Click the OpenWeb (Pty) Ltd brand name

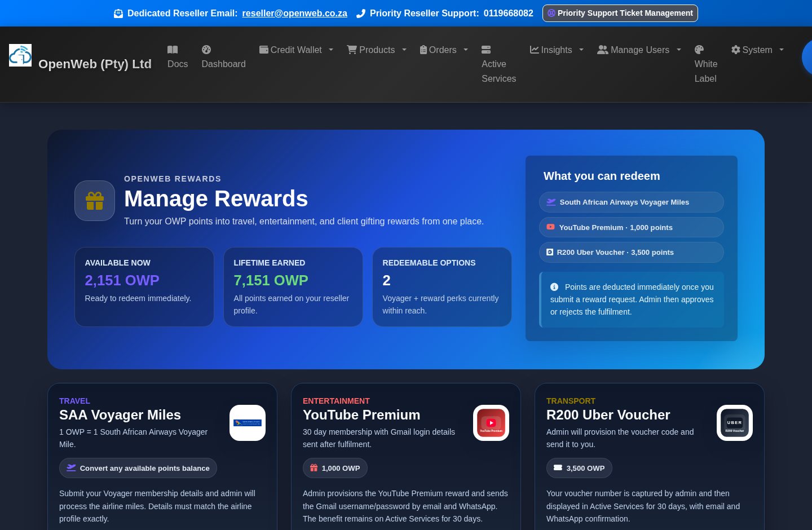(95, 64)
